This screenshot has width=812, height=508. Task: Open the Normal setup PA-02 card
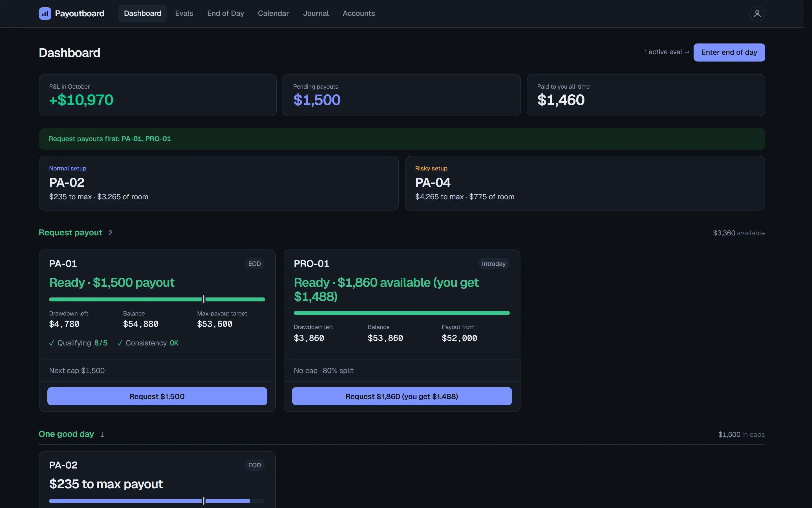[x=219, y=183]
